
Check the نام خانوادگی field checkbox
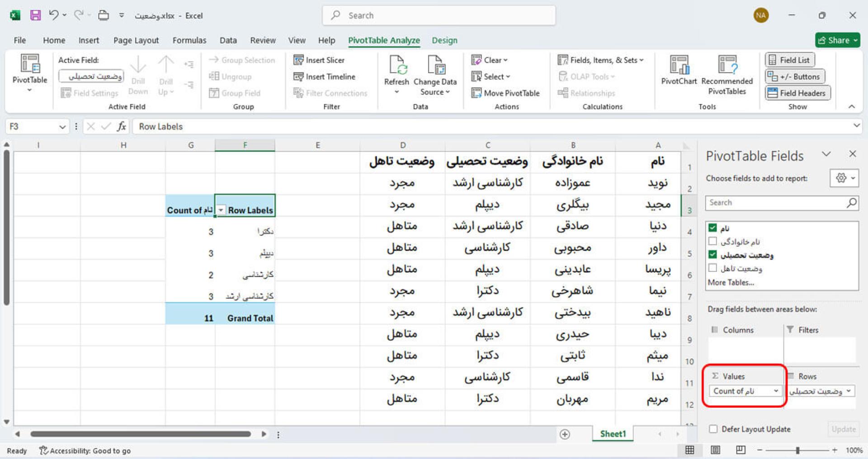tap(713, 241)
